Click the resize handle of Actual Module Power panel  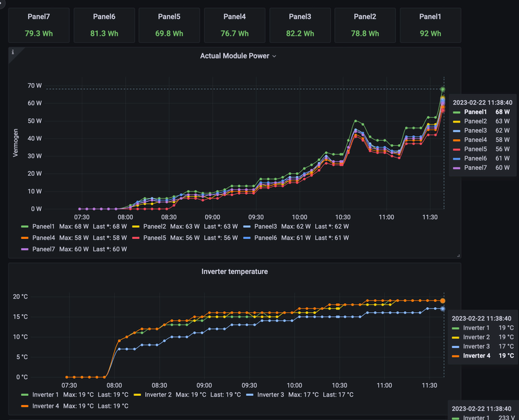pyautogui.click(x=457, y=255)
